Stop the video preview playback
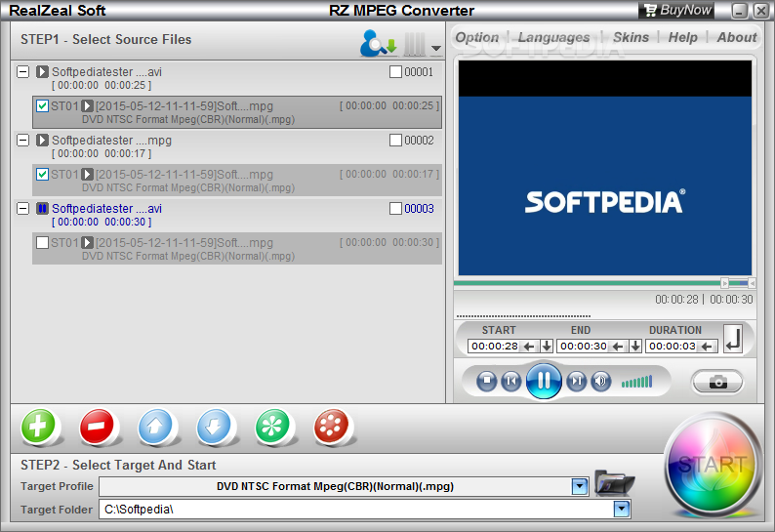This screenshot has width=775, height=532. coord(487,382)
